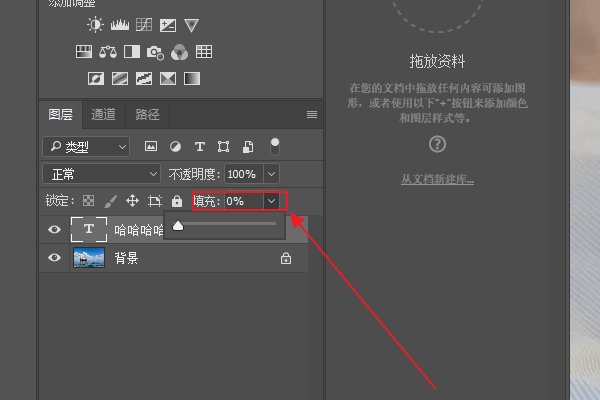Viewport: 600px width, 400px height.
Task: Lock image pixels with brush icon
Action: (x=111, y=201)
